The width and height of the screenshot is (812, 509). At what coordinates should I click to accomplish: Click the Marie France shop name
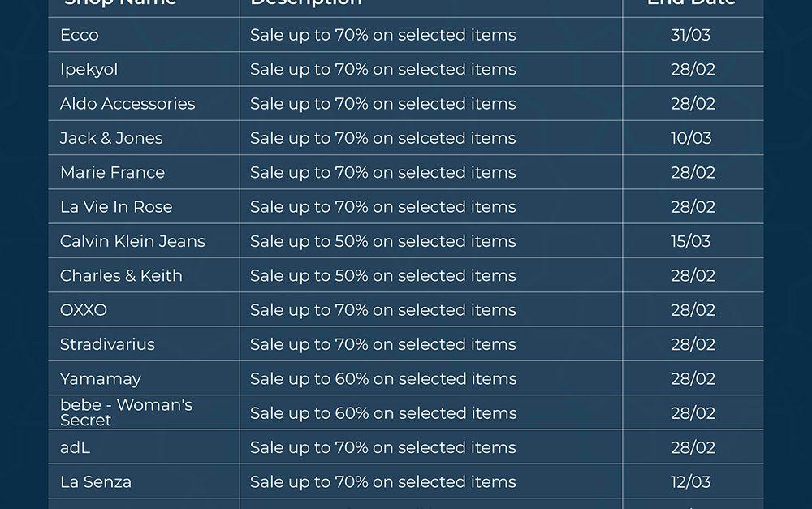112,173
